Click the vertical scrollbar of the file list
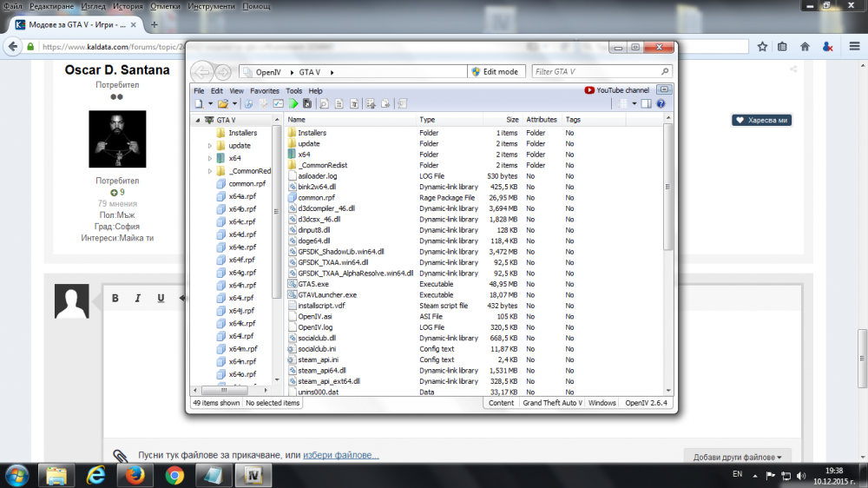The height and width of the screenshot is (488, 868). click(x=668, y=188)
